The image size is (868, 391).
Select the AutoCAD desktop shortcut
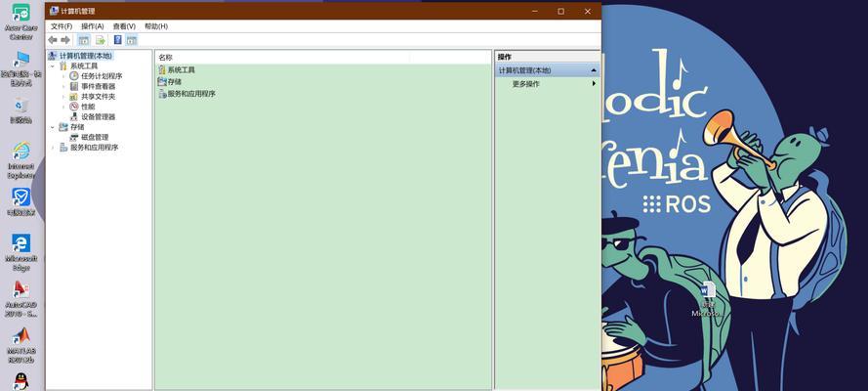pos(21,299)
